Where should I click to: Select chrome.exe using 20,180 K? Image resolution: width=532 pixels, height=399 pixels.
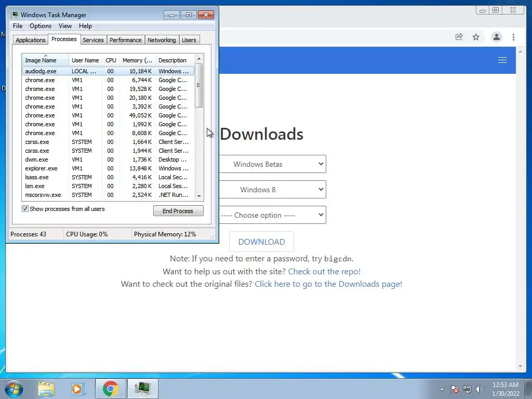[x=108, y=98]
